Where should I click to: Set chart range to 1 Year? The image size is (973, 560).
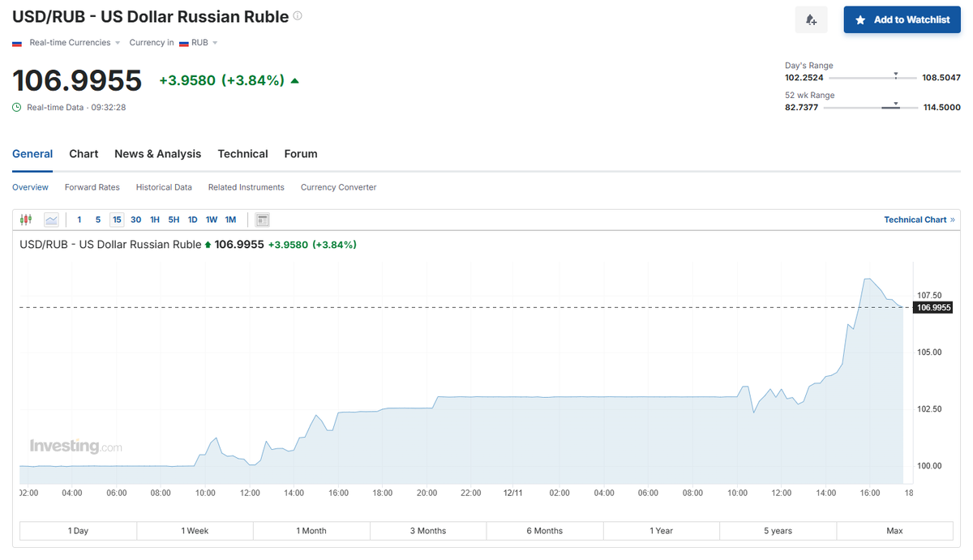[x=662, y=531]
